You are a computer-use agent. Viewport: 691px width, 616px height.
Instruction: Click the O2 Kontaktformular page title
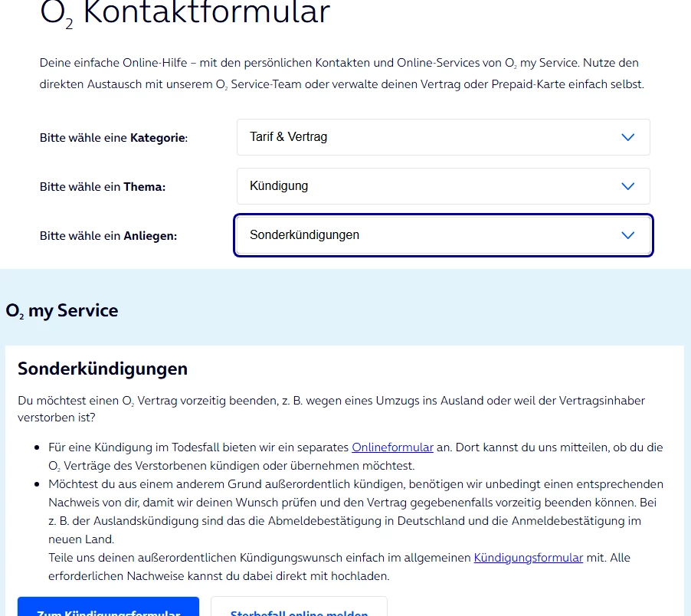[x=185, y=13]
